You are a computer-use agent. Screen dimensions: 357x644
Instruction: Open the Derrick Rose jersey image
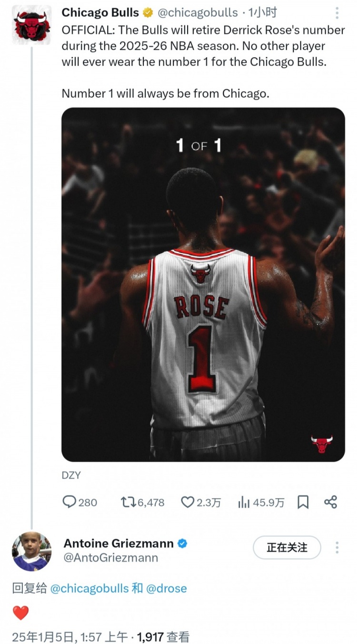[x=203, y=284]
